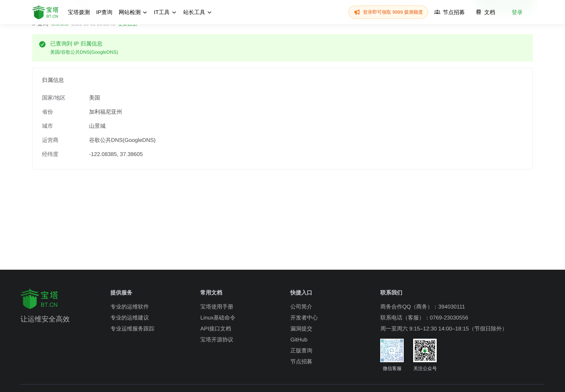Viewport: 565px width, 392px height.
Task: Click the phone number 0769-23030556
Action: pyautogui.click(x=449, y=318)
